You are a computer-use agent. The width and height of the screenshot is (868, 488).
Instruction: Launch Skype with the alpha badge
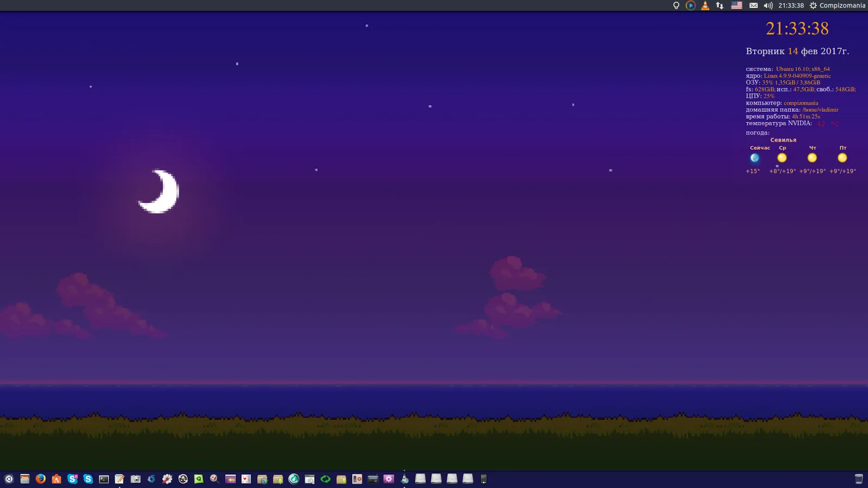pos(72,479)
